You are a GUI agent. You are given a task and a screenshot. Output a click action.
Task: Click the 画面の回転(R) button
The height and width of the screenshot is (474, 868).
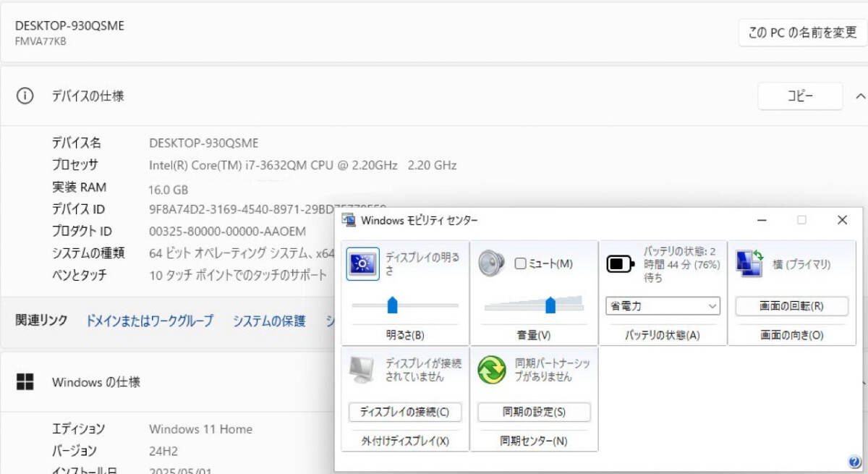[x=791, y=306]
